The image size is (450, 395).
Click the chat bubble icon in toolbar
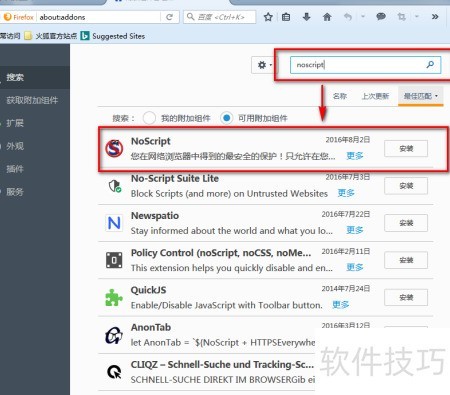pyautogui.click(x=381, y=17)
